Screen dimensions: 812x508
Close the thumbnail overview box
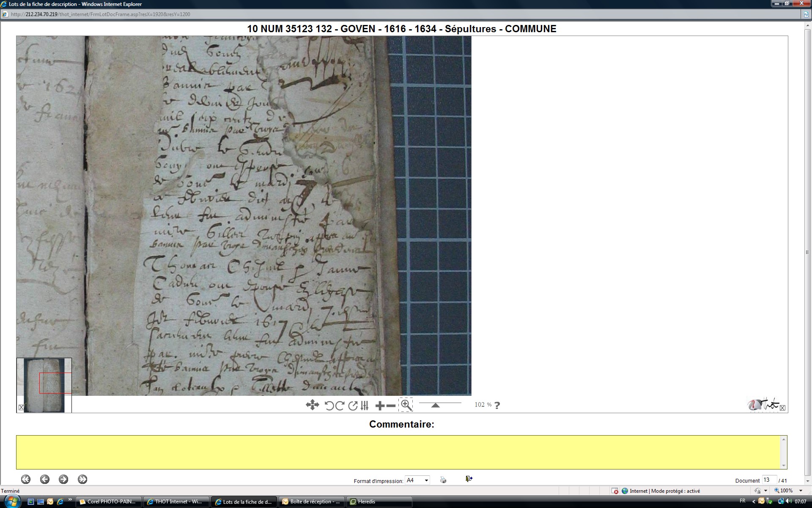click(x=21, y=407)
